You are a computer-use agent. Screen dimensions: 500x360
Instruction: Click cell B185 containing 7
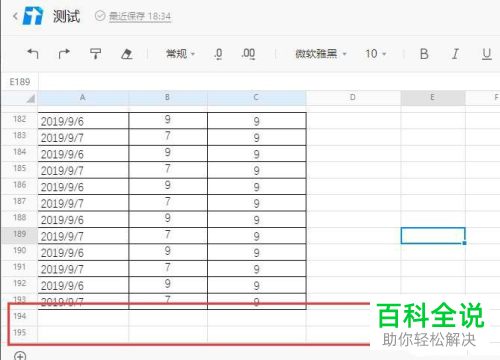[x=168, y=170]
